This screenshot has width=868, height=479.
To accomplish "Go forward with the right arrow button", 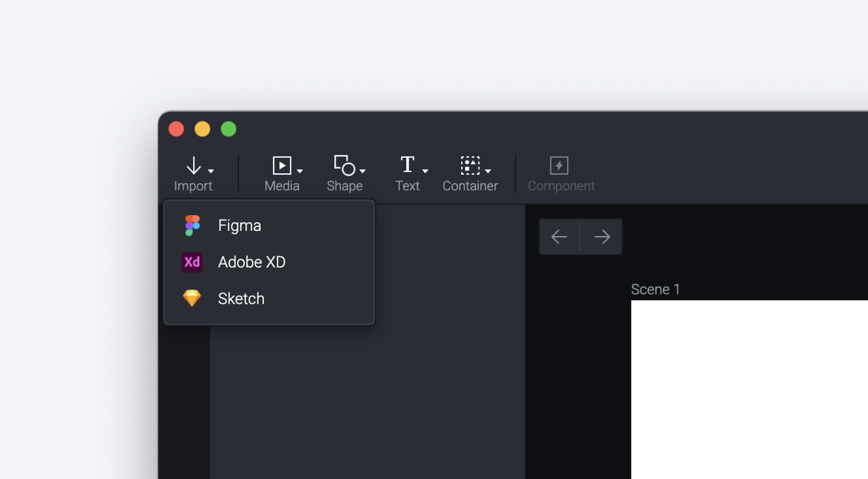I will coord(602,237).
